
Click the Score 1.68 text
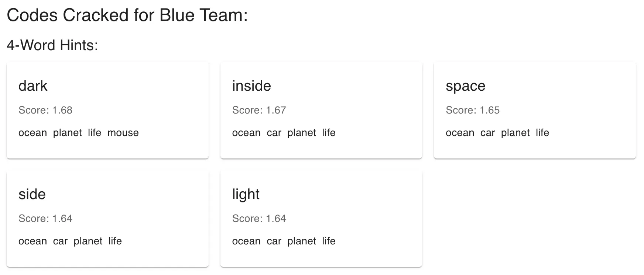point(45,110)
